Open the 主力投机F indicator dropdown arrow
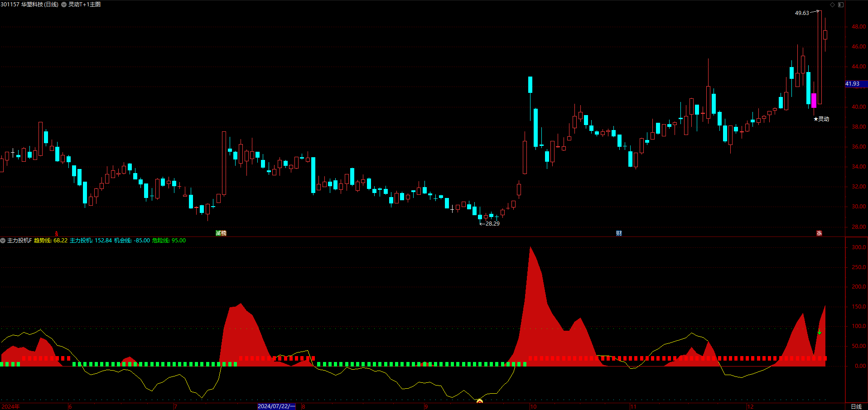Viewport: 868px width, 410px height. click(x=3, y=241)
